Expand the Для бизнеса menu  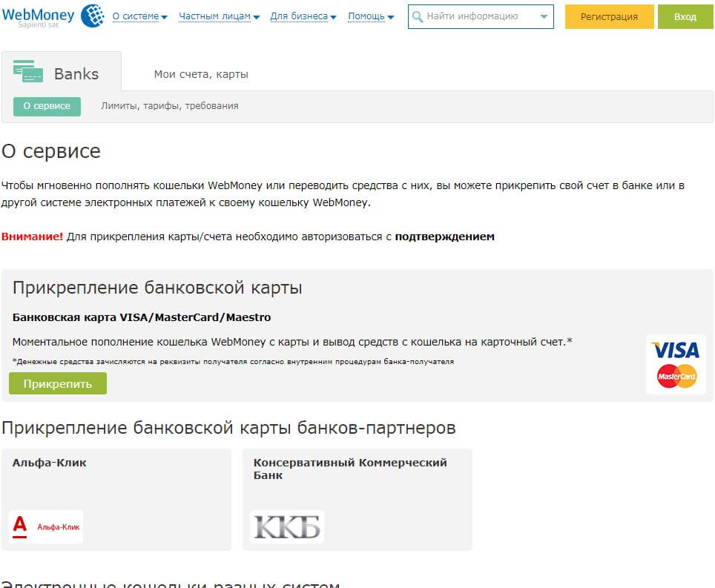pyautogui.click(x=303, y=16)
